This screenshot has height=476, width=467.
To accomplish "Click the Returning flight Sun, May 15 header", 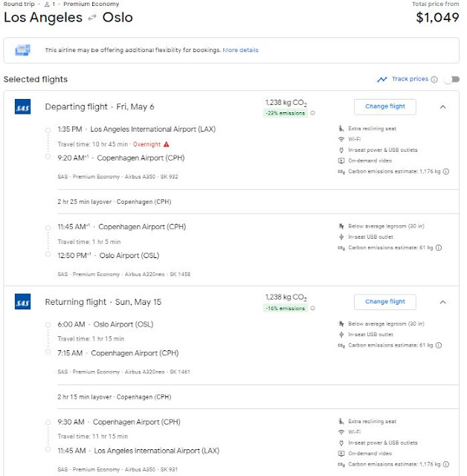I will coord(103,302).
